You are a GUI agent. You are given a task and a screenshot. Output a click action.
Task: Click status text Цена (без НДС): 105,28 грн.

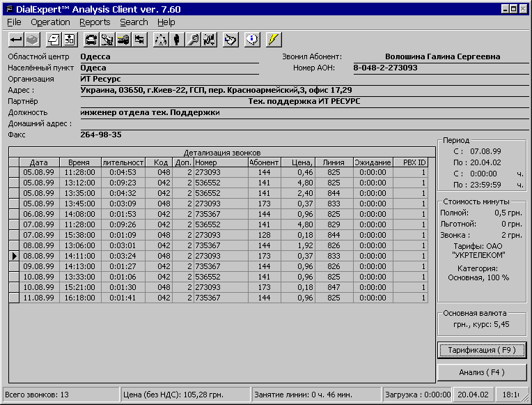[x=173, y=395]
